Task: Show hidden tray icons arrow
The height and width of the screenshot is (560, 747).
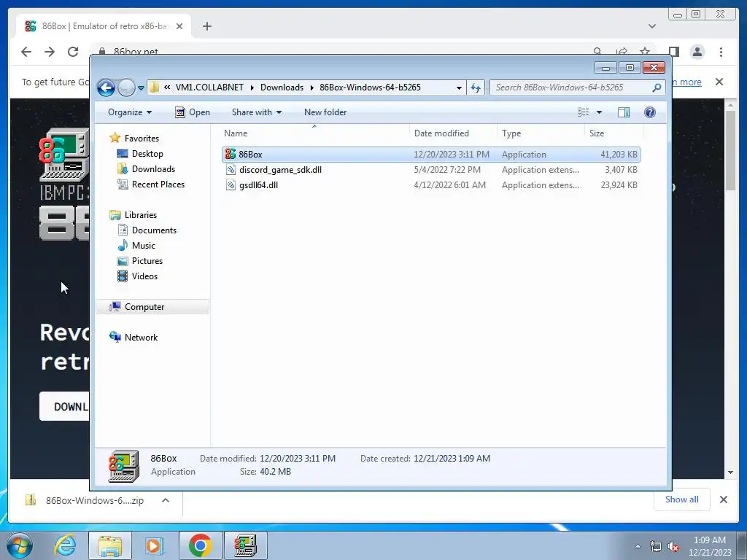Action: [638, 547]
